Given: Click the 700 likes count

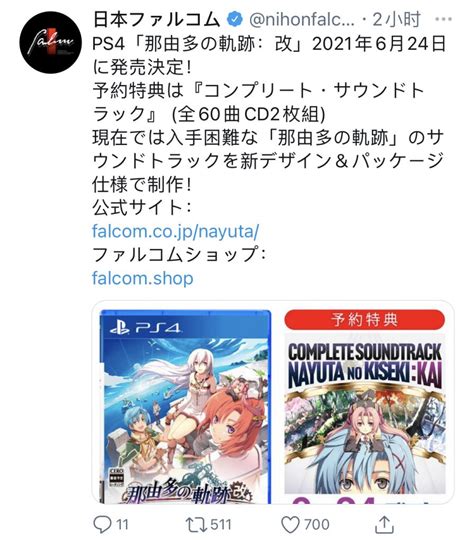Looking at the screenshot, I should 316,525.
